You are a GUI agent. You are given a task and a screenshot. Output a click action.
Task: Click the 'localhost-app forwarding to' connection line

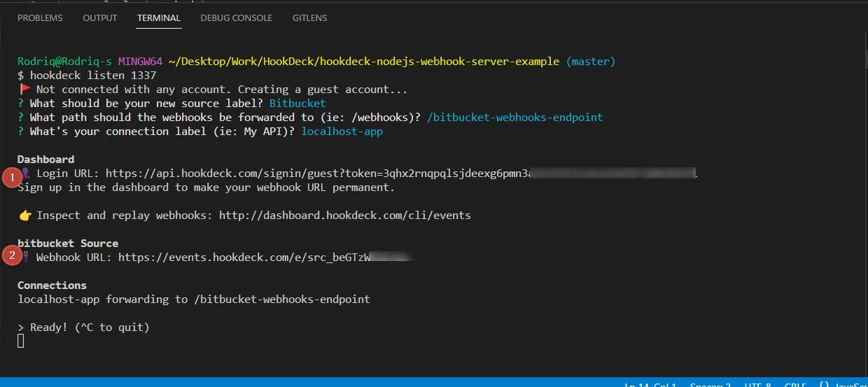tap(194, 300)
